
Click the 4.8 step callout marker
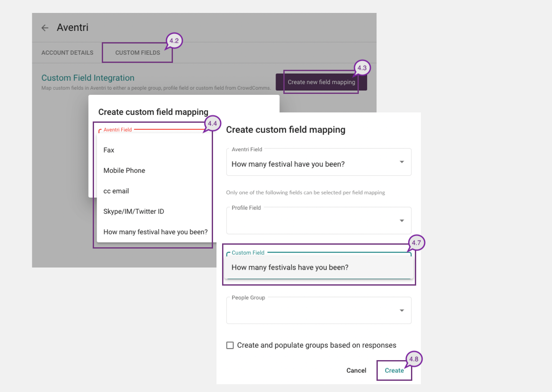click(414, 359)
